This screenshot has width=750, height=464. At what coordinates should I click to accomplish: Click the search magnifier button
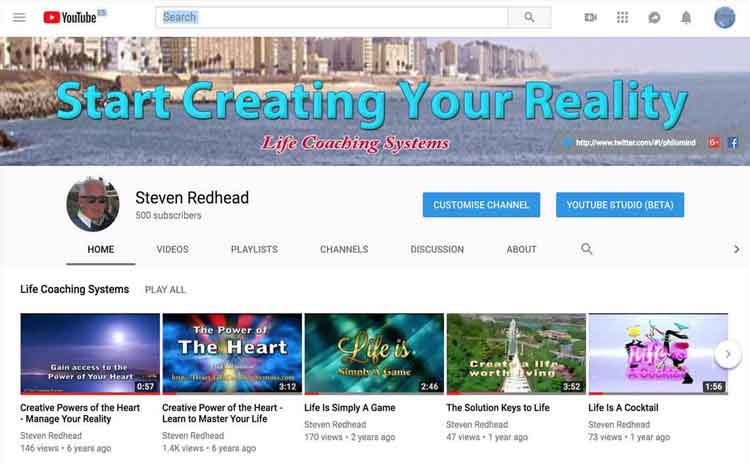pyautogui.click(x=529, y=18)
